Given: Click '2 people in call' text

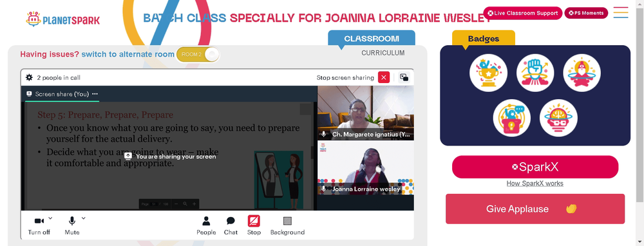Looking at the screenshot, I should (x=59, y=78).
